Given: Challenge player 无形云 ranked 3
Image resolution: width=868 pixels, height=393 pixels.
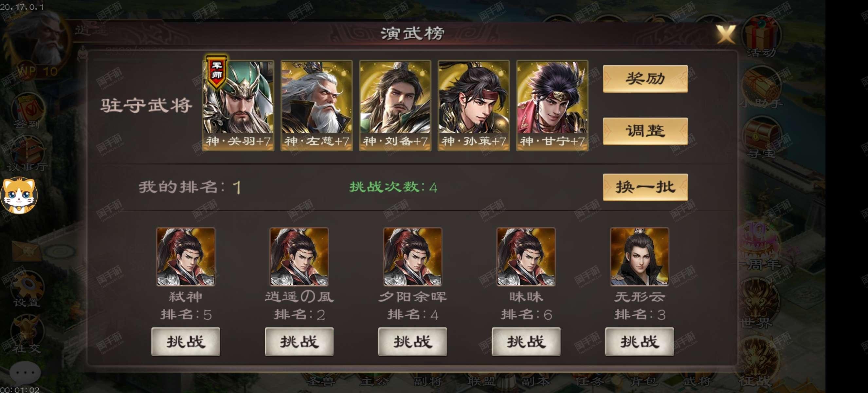Looking at the screenshot, I should (640, 342).
